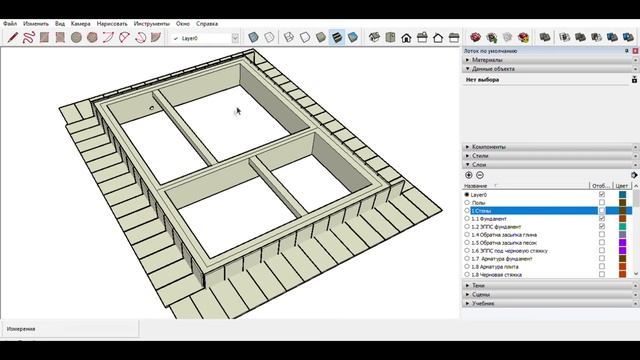Click the Измерения measurements field
This screenshot has width=640, height=360.
[x=70, y=329]
